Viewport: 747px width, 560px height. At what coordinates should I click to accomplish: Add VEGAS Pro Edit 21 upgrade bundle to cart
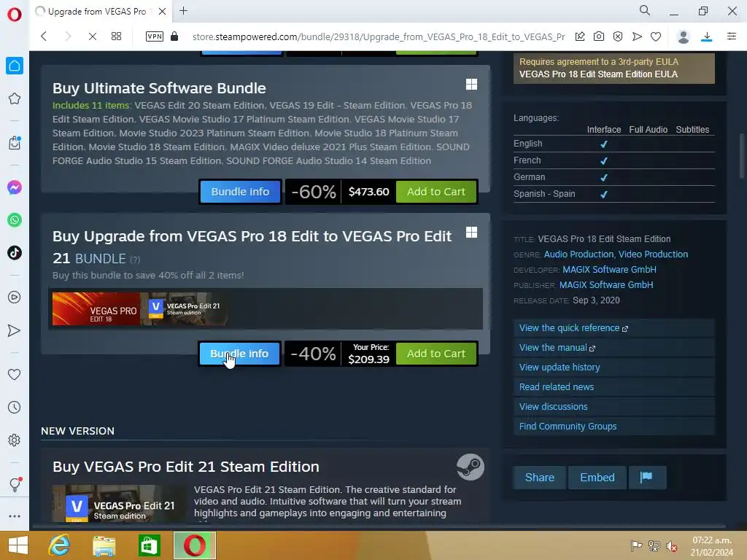tap(436, 354)
